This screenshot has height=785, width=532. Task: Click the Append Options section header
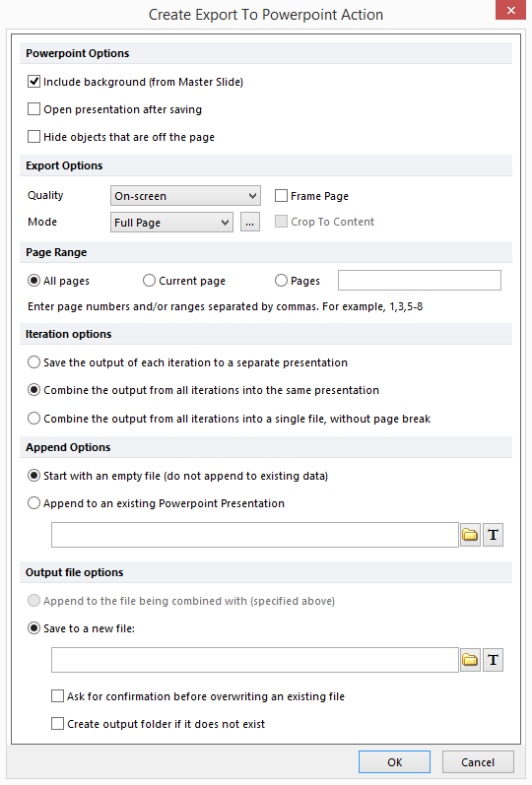pos(266,447)
